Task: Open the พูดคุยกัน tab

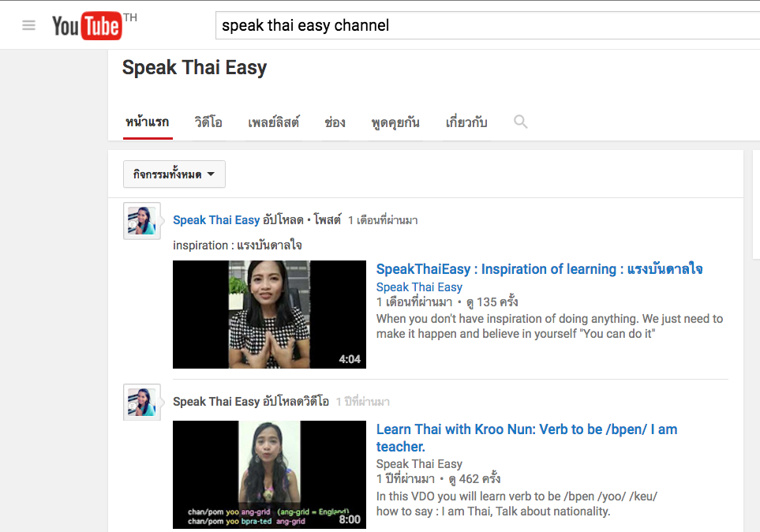Action: 395,122
